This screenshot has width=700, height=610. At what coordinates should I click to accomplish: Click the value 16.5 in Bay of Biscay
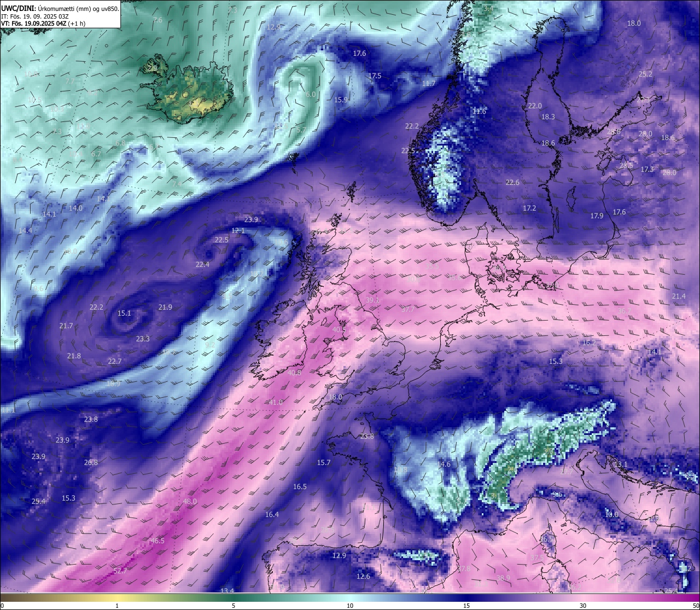300,486
